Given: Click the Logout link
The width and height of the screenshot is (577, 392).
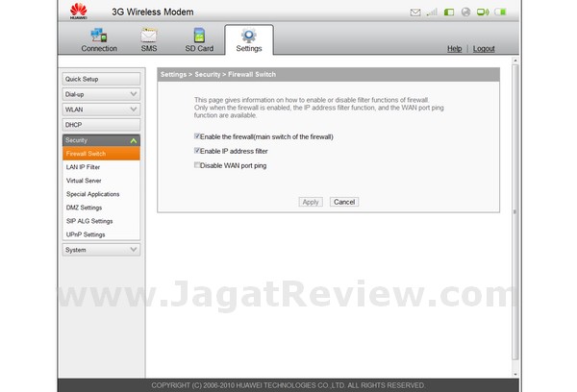Looking at the screenshot, I should point(484,48).
